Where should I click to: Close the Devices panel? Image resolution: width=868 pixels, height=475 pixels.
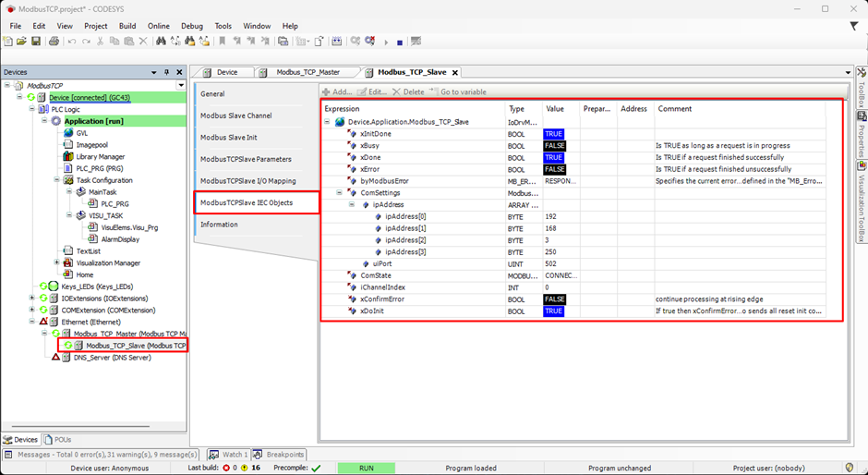179,72
